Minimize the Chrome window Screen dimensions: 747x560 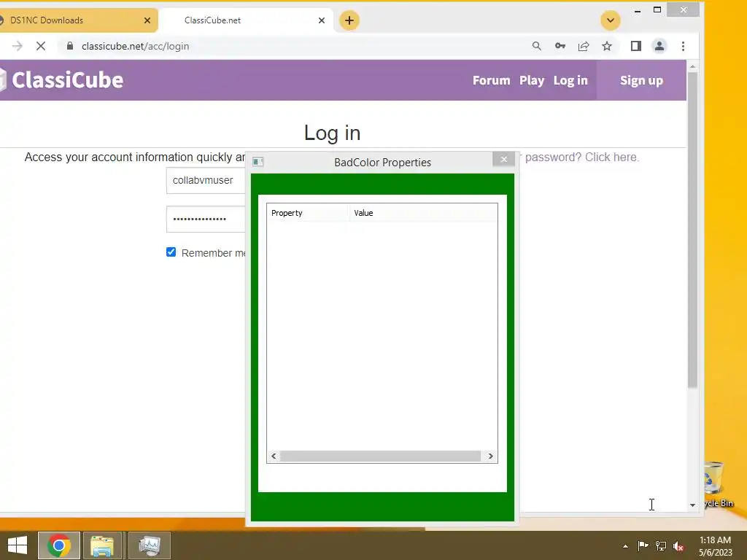[x=638, y=10]
